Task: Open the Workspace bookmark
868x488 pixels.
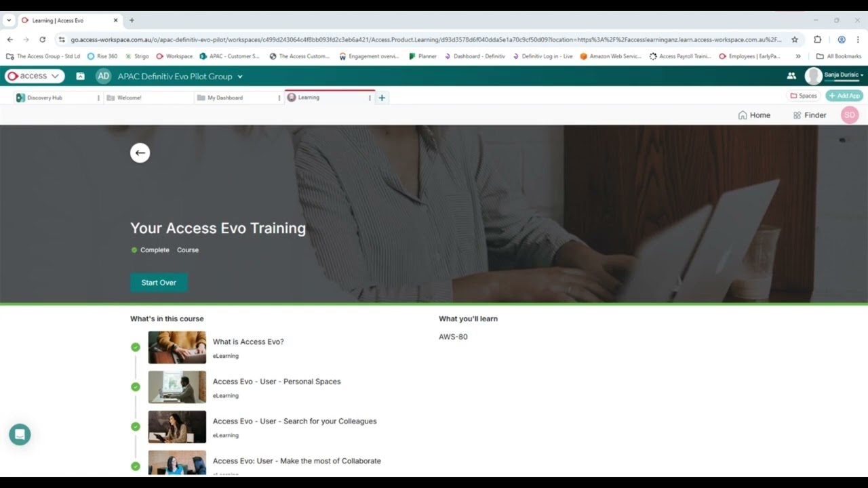Action: click(x=174, y=56)
